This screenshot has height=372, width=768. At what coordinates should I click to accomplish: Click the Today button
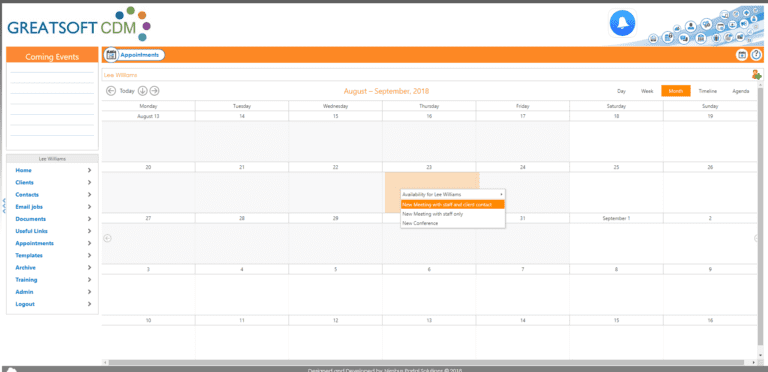click(127, 91)
